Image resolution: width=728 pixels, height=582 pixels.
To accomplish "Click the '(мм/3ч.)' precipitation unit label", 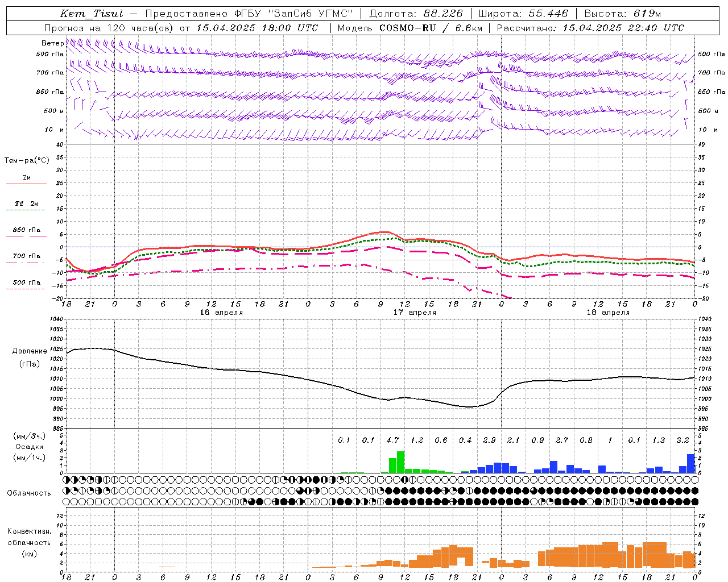I will click(29, 436).
